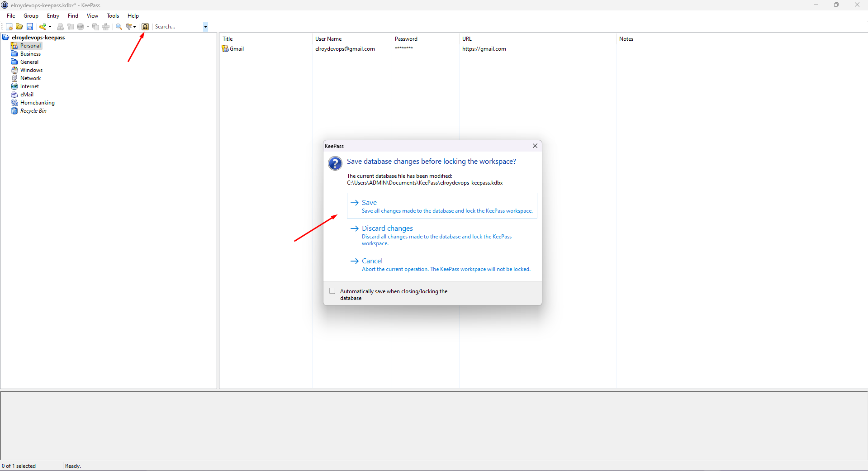Click the Copy URL to clipboard icon

tap(95, 27)
